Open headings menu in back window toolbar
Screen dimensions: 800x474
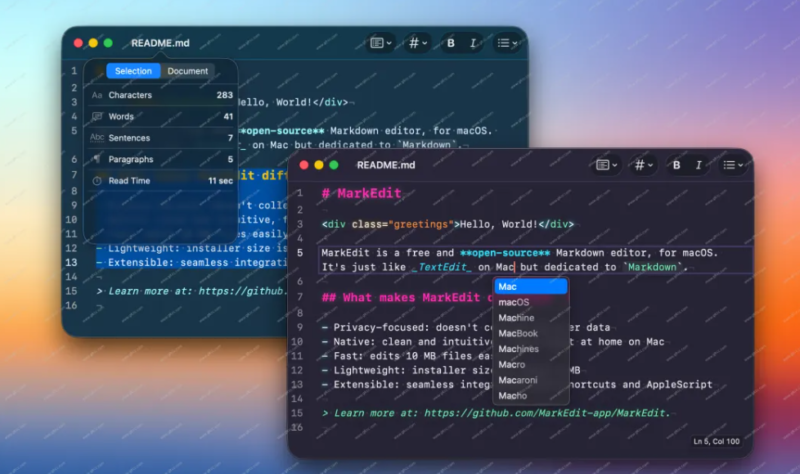click(x=417, y=43)
